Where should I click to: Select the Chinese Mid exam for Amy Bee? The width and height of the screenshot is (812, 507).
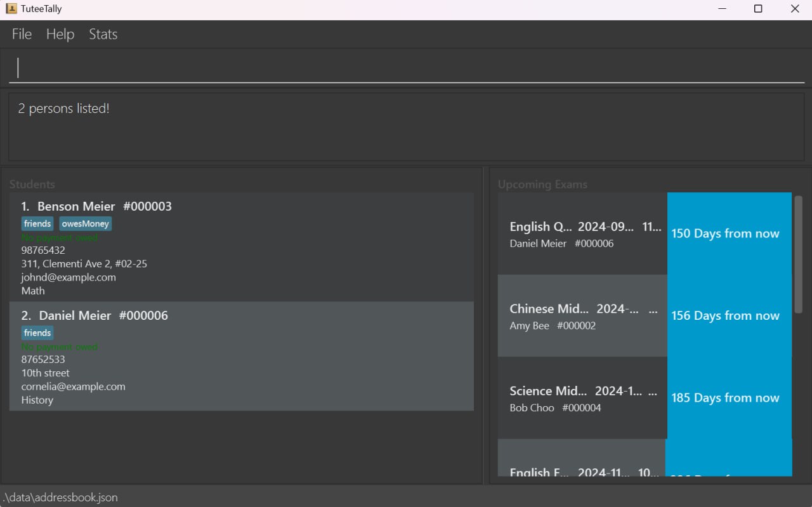[582, 316]
